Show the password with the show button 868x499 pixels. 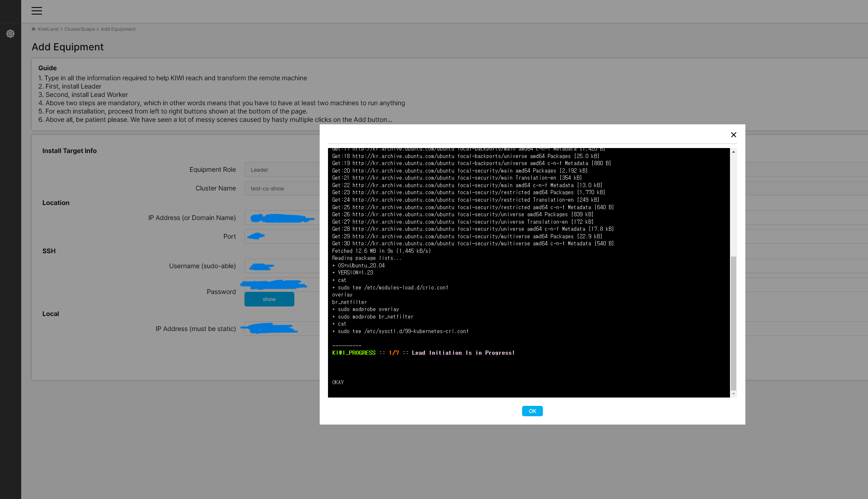point(269,299)
